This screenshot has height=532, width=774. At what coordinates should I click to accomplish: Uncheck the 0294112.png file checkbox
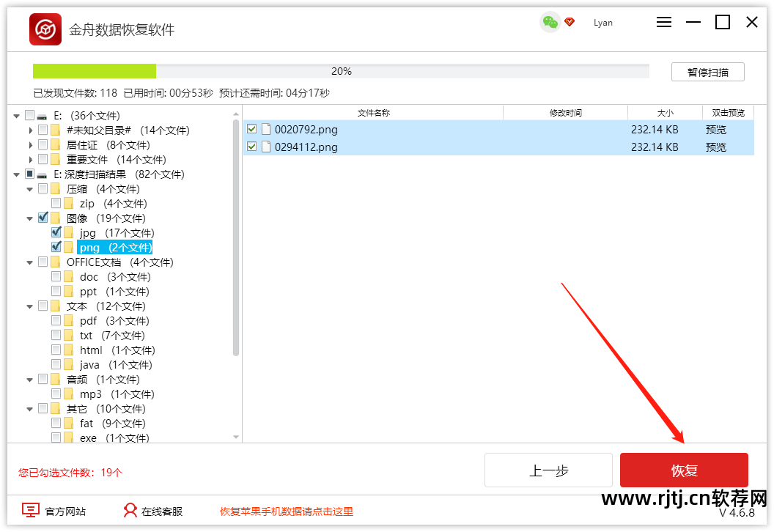pos(252,147)
